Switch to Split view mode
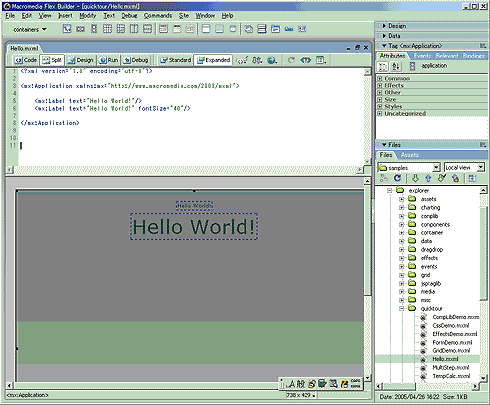The height and width of the screenshot is (405, 490). pyautogui.click(x=52, y=60)
